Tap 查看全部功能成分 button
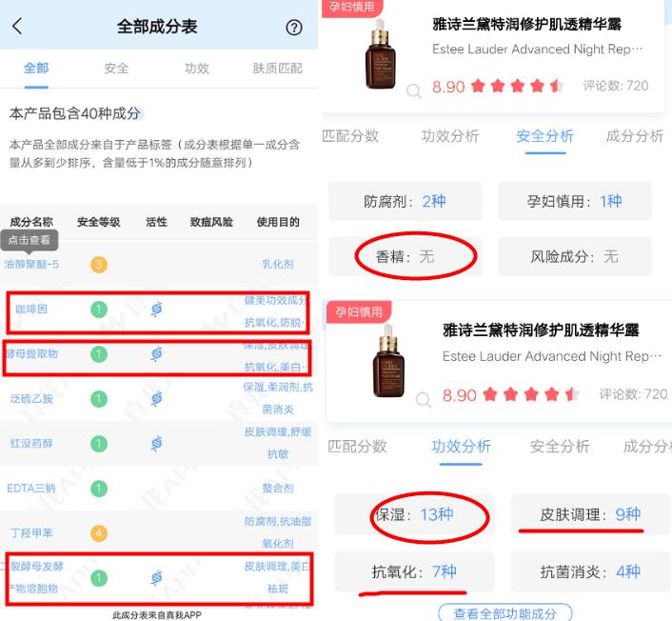The image size is (672, 621). (505, 612)
